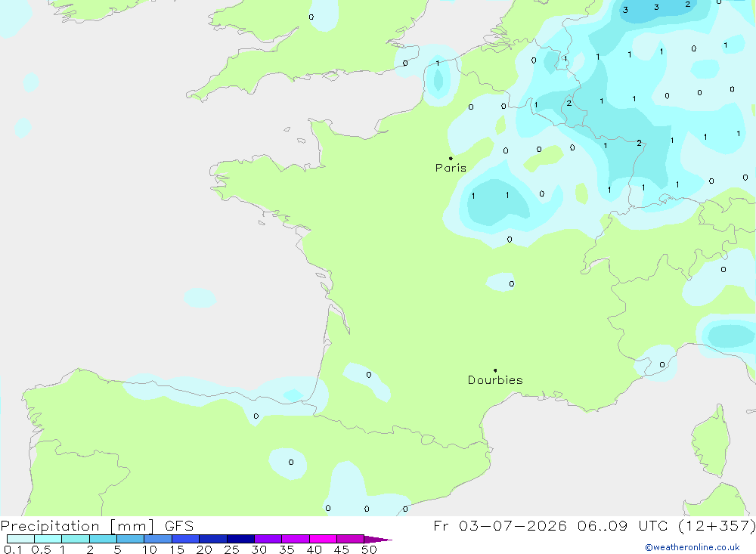Image resolution: width=756 pixels, height=554 pixels.
Task: Pick the 25–30 mm navy swatch
Action: click(x=240, y=539)
